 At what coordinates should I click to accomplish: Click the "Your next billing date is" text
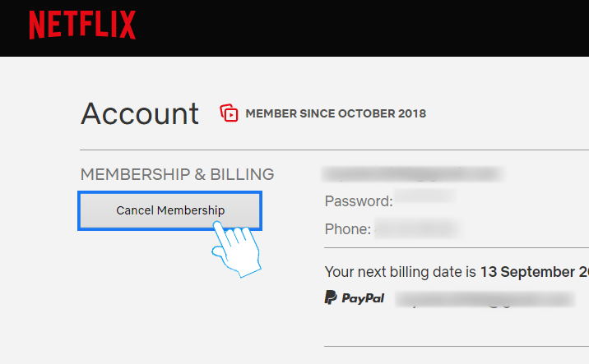click(x=401, y=272)
